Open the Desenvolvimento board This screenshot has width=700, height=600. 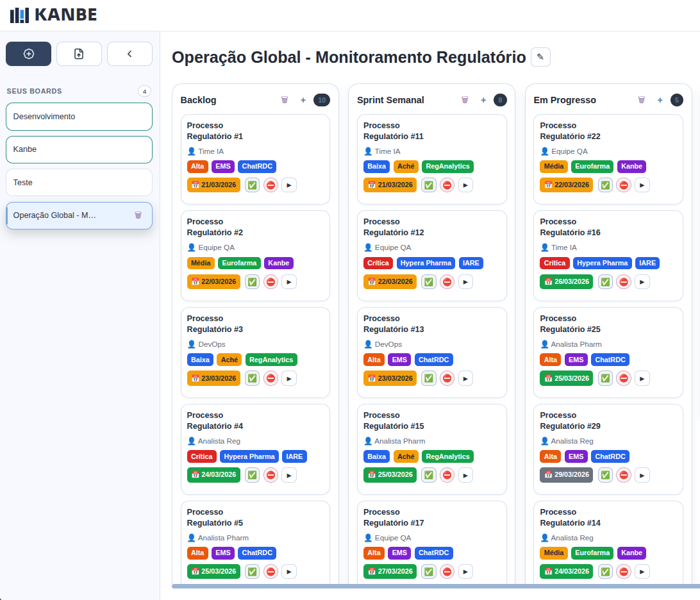pyautogui.click(x=79, y=117)
